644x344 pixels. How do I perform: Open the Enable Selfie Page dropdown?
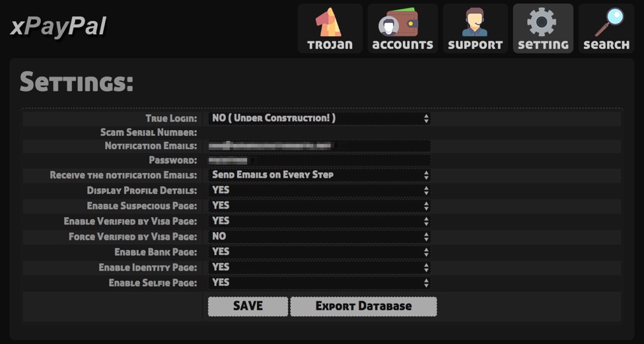(320, 283)
